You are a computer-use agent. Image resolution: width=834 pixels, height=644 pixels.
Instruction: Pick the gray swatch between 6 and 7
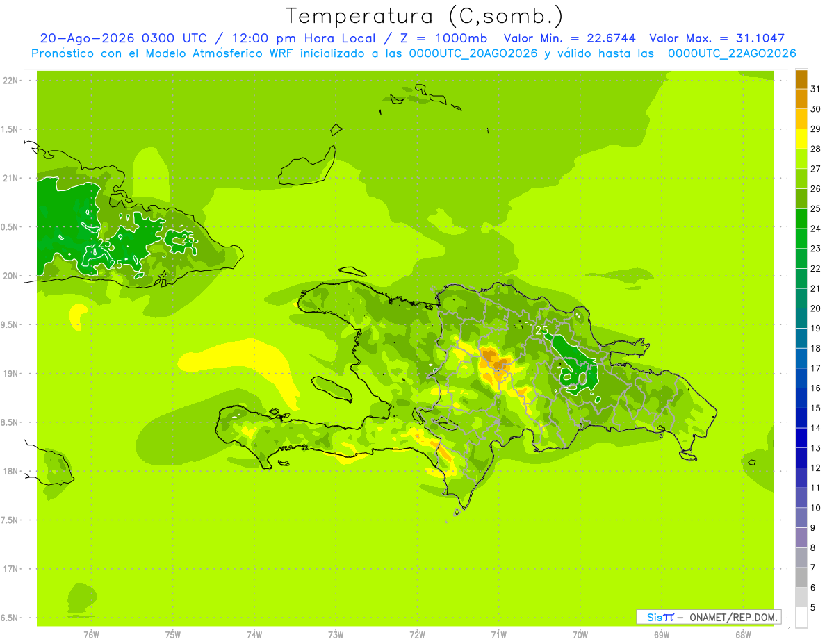(801, 577)
